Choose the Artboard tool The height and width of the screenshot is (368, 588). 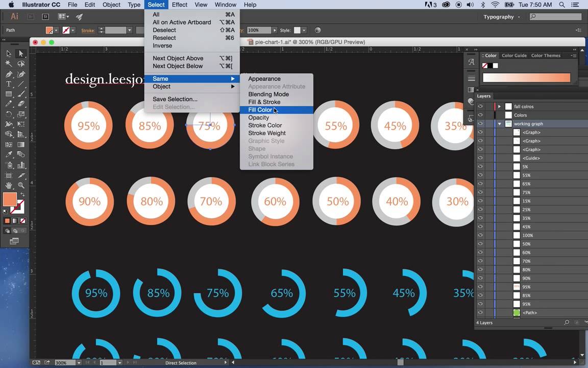pyautogui.click(x=9, y=175)
